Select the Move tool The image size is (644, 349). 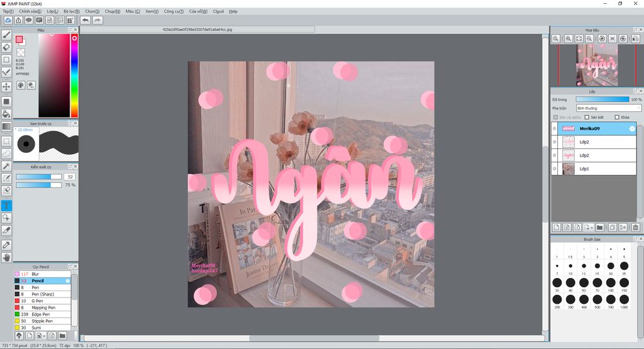point(6,87)
